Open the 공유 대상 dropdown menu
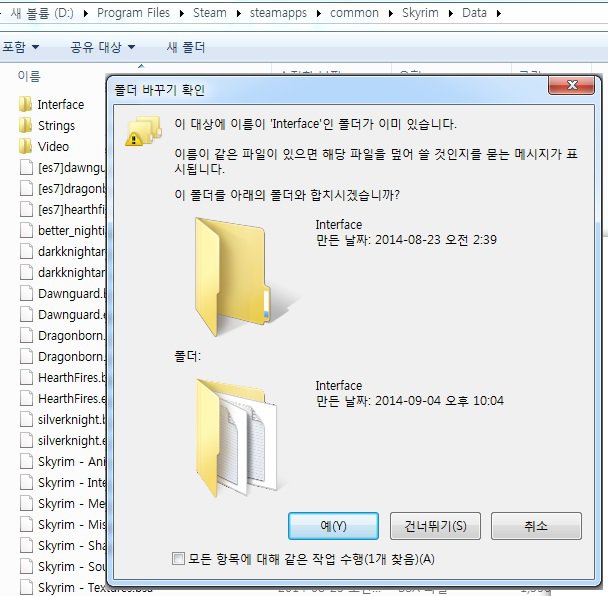Viewport: 608px width, 596px height. coord(102,47)
